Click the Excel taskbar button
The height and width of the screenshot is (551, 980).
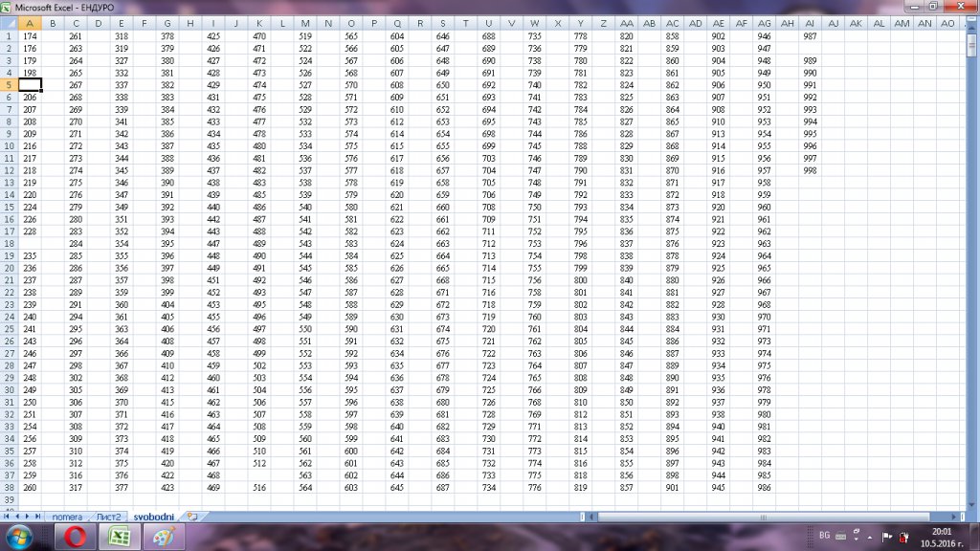tap(119, 538)
